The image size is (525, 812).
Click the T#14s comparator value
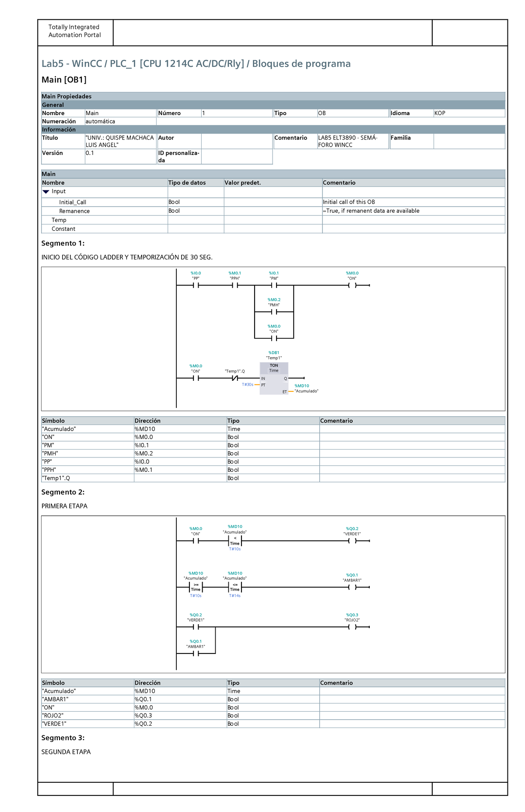235,596
